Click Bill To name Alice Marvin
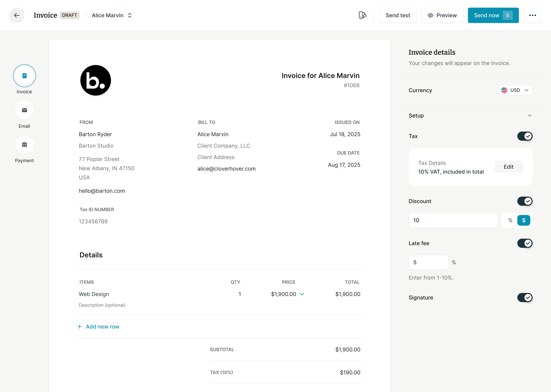Image resolution: width=551 pixels, height=392 pixels. 213,134
